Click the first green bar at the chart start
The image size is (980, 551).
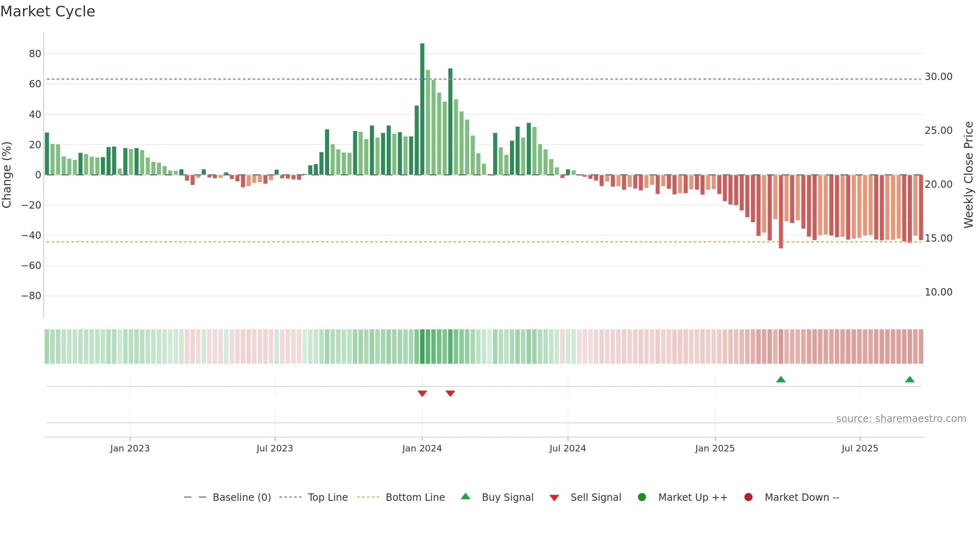(47, 153)
